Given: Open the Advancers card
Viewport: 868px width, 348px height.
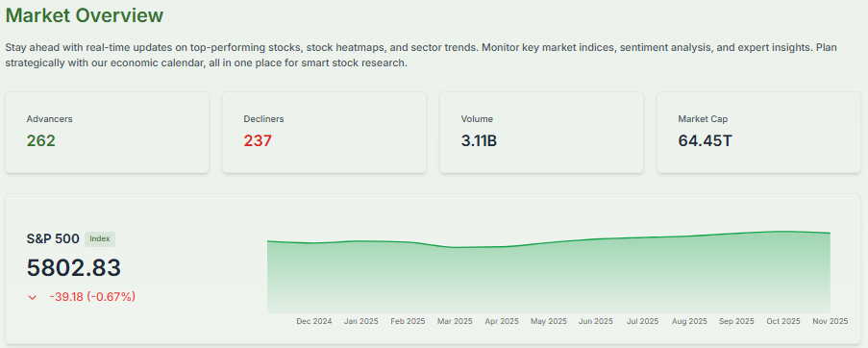Looking at the screenshot, I should tap(108, 133).
